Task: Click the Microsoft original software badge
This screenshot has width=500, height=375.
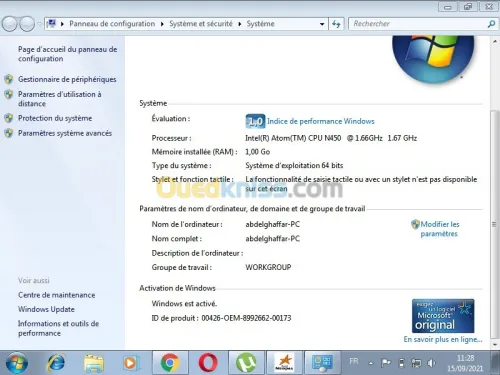Action: [443, 316]
